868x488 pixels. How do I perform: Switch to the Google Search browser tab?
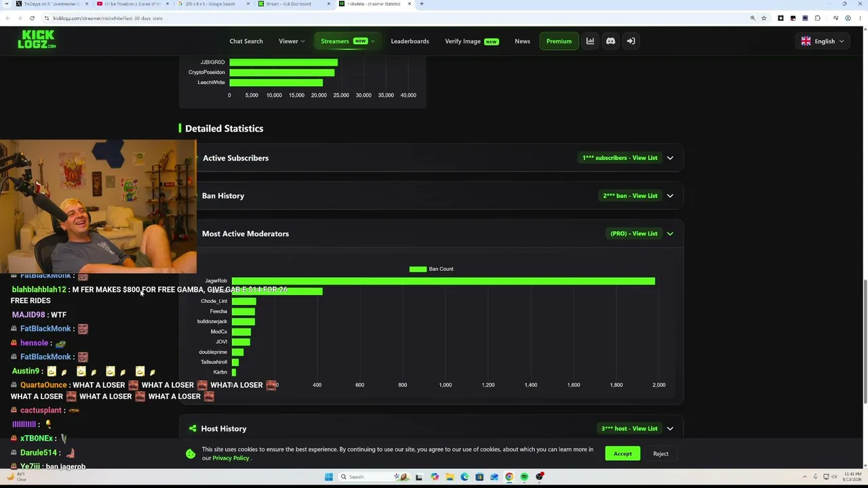[x=212, y=4]
